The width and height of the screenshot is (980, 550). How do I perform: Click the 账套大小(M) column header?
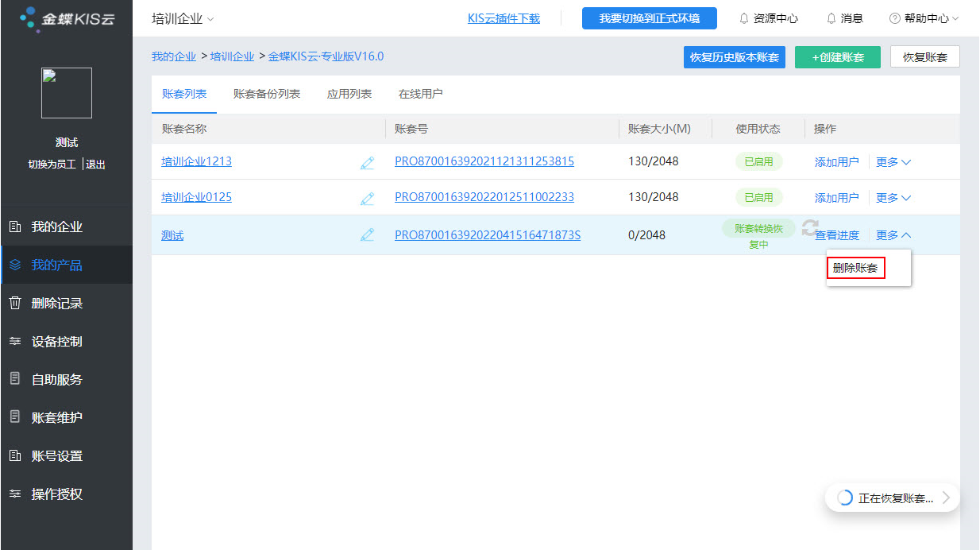click(659, 129)
